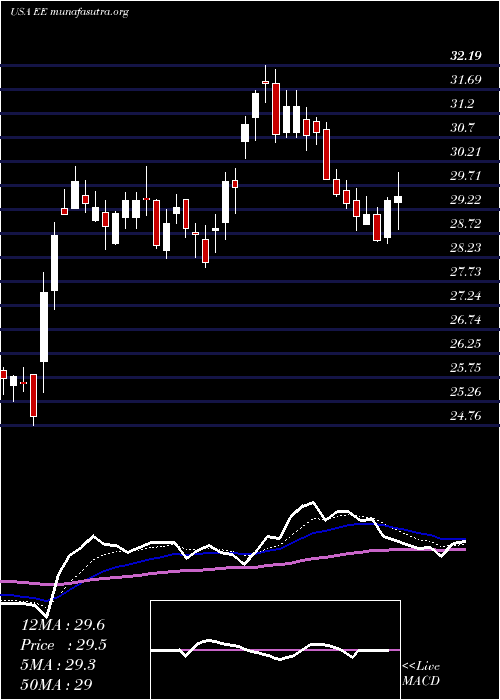Click the <<Live MACD label
Viewport: 500px width, 700px height.
(421, 674)
